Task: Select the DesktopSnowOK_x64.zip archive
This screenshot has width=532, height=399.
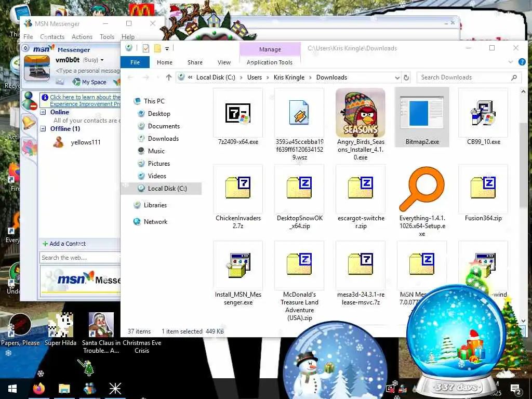Action: 299,197
